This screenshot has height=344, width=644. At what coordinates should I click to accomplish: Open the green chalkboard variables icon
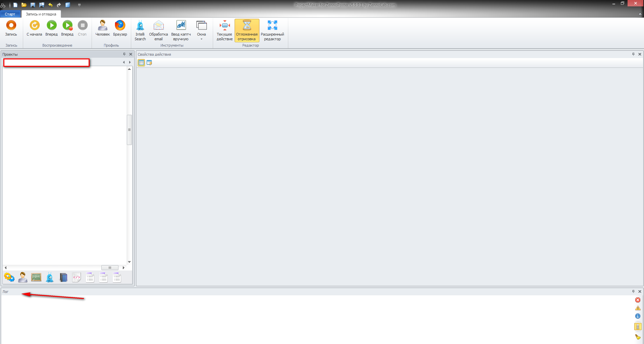click(x=36, y=277)
